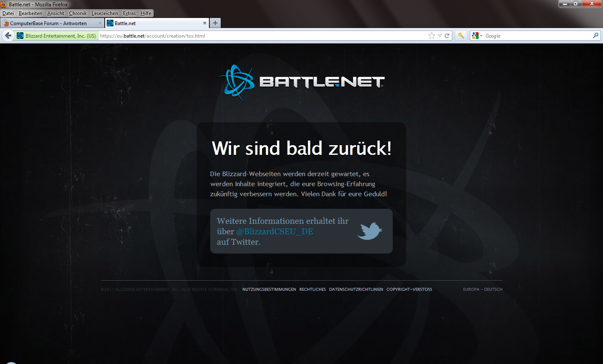
Task: Click the ComputerBase tab favicon
Action: pyautogui.click(x=6, y=23)
